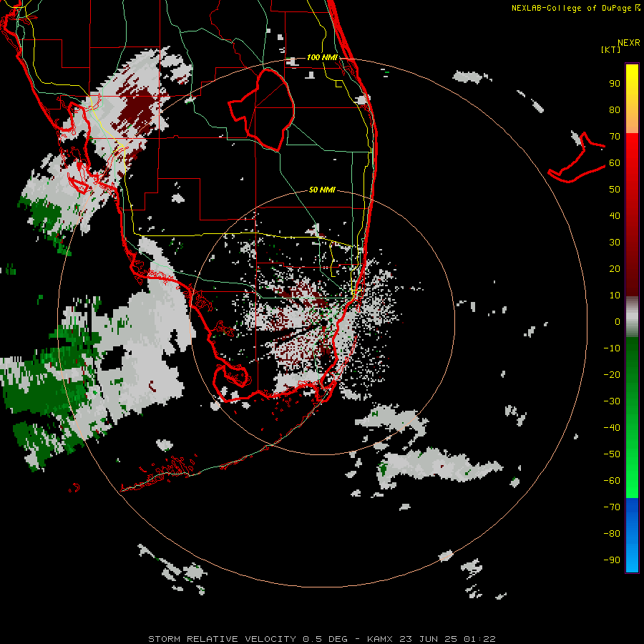644x644 pixels.
Task: Pick the blue segment of the velocity color bar
Action: 632,534
